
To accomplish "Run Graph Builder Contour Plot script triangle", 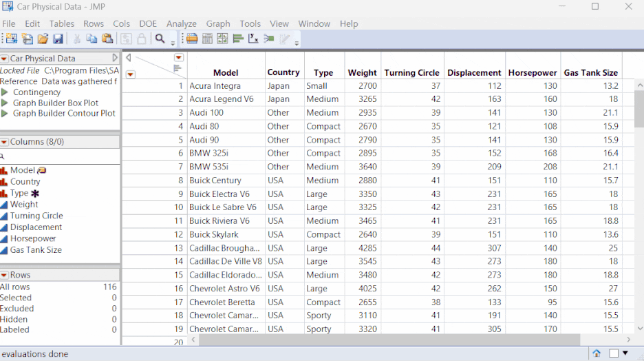I will [x=5, y=114].
